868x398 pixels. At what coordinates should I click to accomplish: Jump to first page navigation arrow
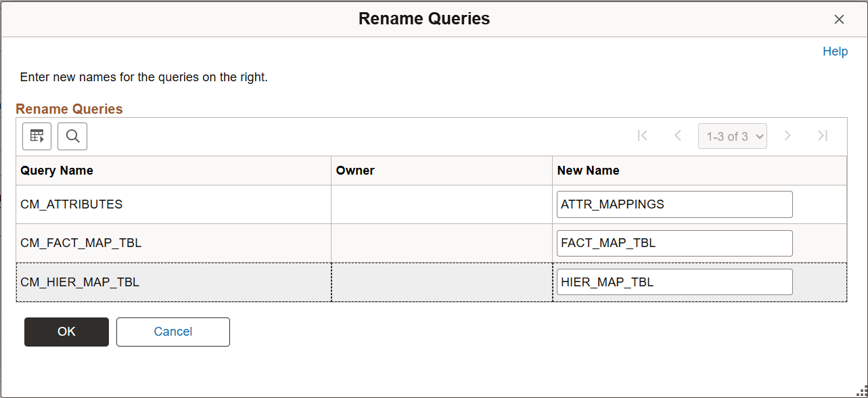643,135
